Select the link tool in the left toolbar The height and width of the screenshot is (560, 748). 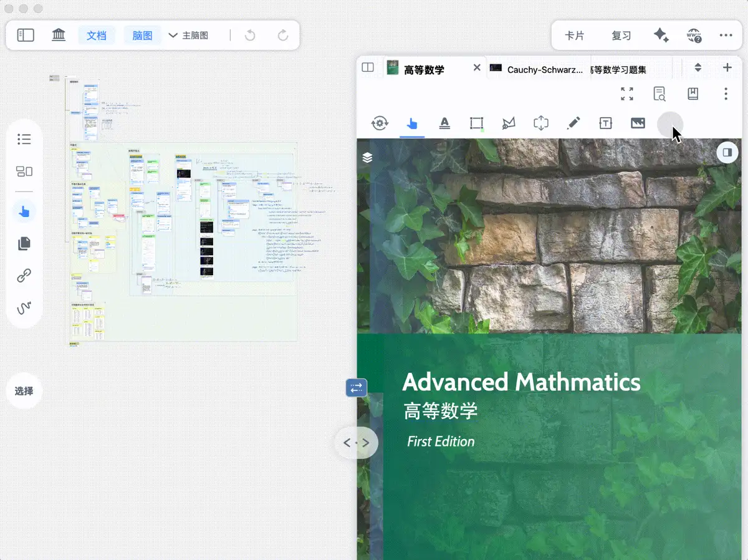[24, 276]
